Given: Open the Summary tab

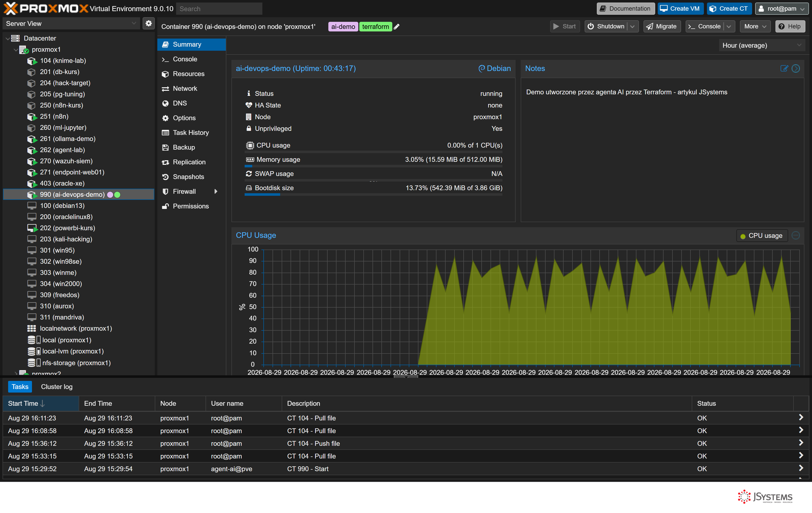Looking at the screenshot, I should click(x=191, y=44).
